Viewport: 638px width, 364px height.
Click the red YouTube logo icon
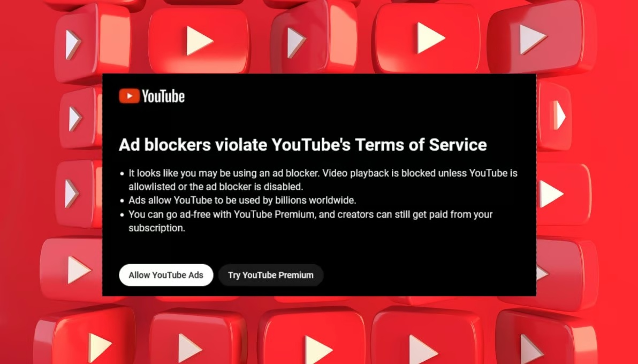130,96
